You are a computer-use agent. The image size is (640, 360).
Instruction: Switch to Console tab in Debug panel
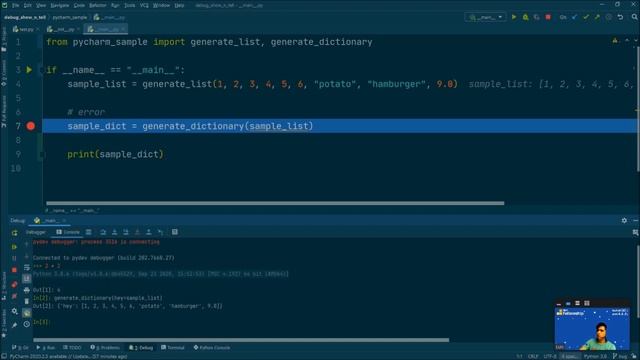[x=68, y=232]
